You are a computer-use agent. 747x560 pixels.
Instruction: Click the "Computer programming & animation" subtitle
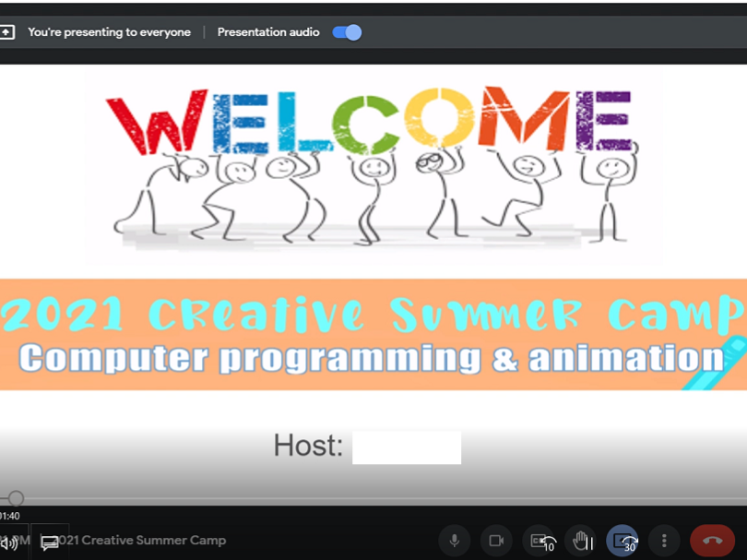(x=369, y=358)
